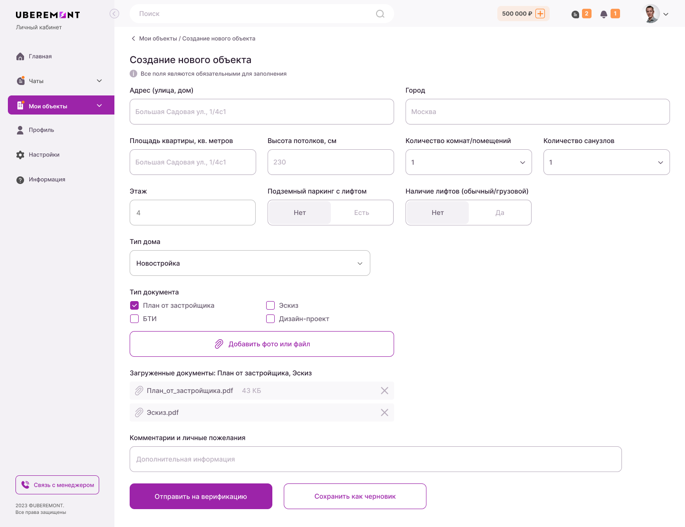The height and width of the screenshot is (527, 685).
Task: Remove План_от_застройщика.pdf file
Action: 384,391
